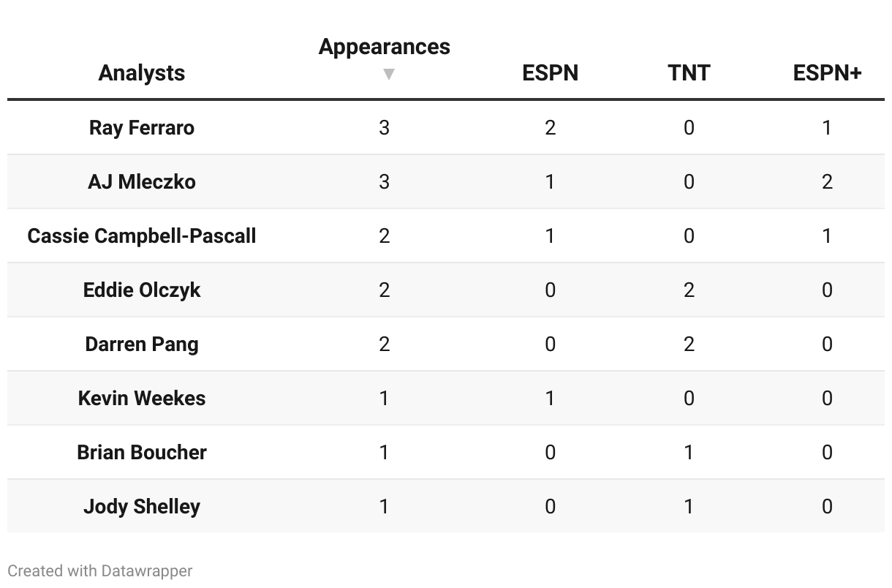The height and width of the screenshot is (588, 892).
Task: Click Kevin Weekes in the table
Action: pos(142,399)
